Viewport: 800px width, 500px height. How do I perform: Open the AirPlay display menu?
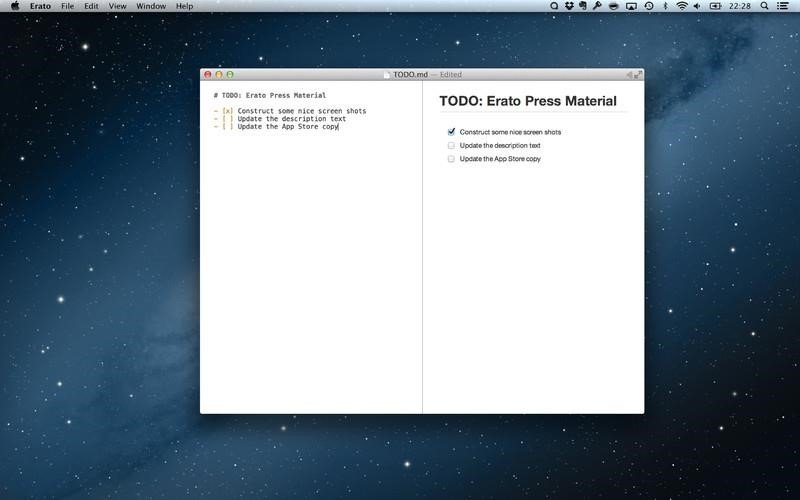[x=631, y=6]
